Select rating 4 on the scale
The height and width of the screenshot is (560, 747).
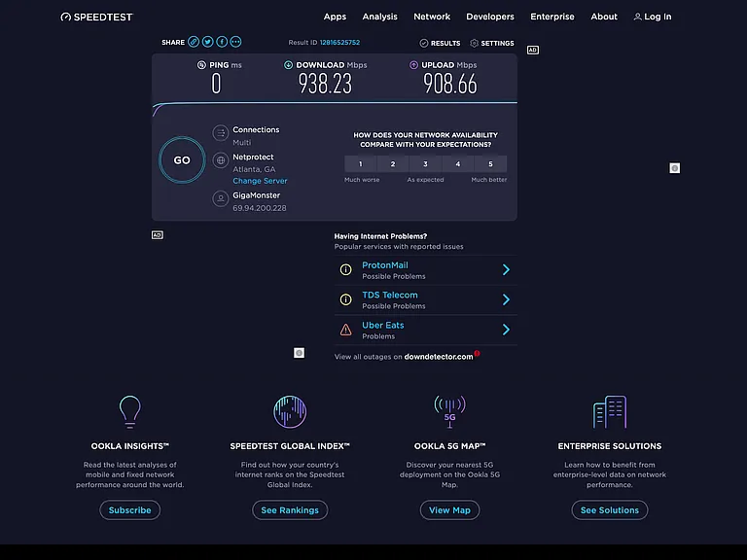click(458, 163)
